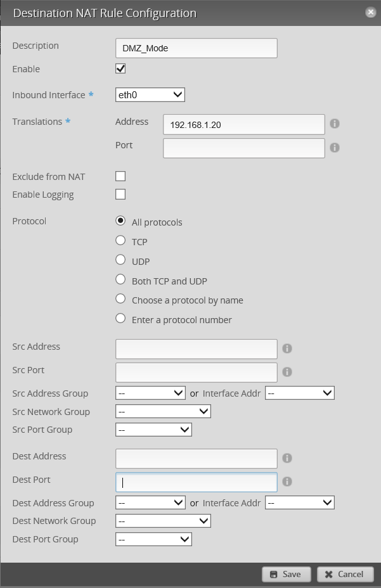Click the info icon next to Dest Port
The width and height of the screenshot is (381, 588).
click(287, 482)
